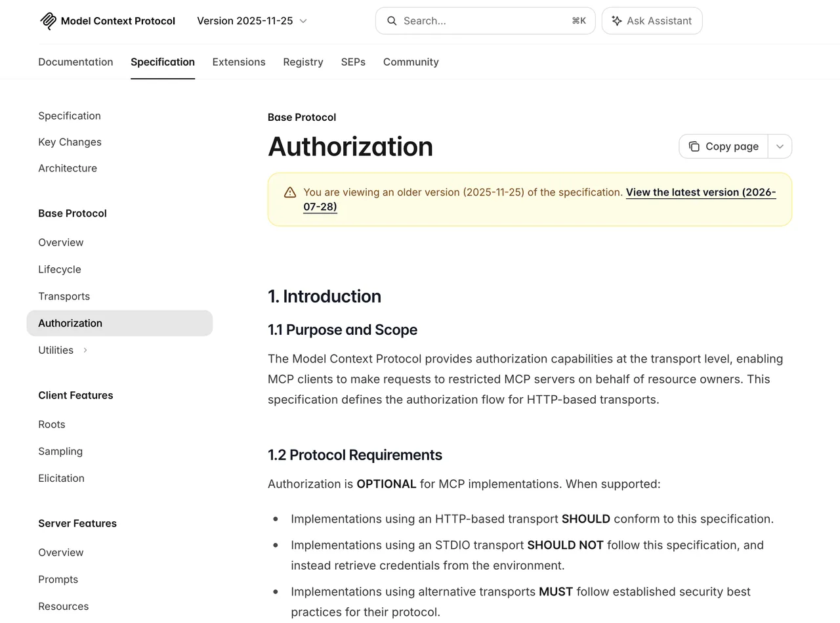The height and width of the screenshot is (623, 840).
Task: Go to Prompts in the sidebar
Action: point(58,580)
